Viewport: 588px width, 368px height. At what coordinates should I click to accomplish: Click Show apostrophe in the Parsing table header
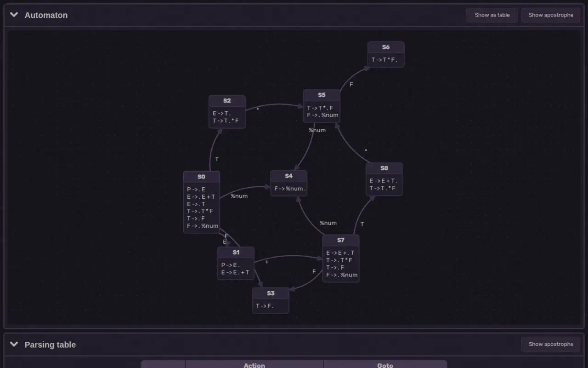pyautogui.click(x=551, y=344)
